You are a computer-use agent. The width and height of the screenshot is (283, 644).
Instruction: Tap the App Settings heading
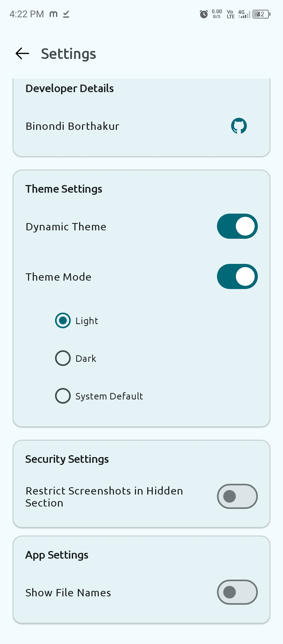click(x=57, y=555)
